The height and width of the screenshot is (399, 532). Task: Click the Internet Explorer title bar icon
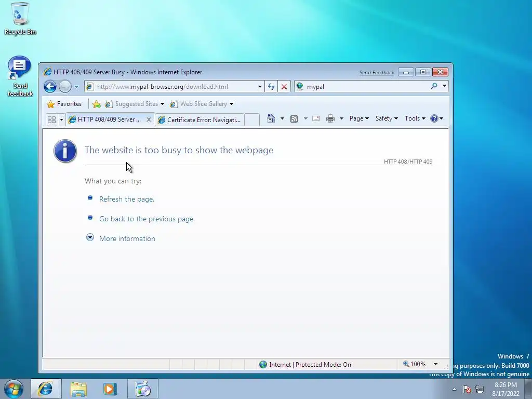coord(48,72)
